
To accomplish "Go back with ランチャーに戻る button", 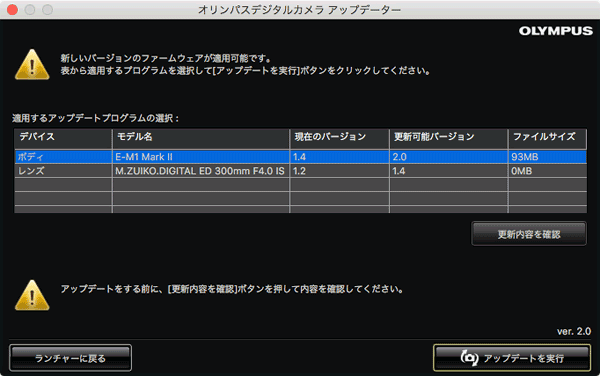I will (x=70, y=358).
